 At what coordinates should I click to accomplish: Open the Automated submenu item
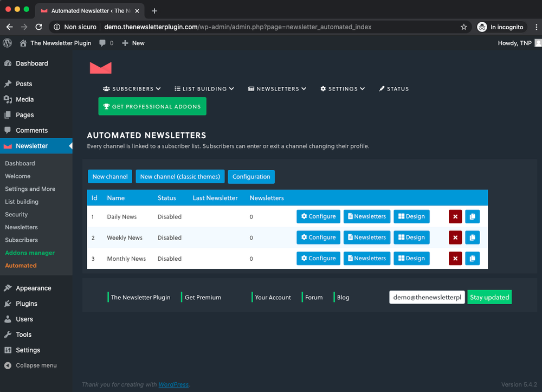[x=21, y=266]
